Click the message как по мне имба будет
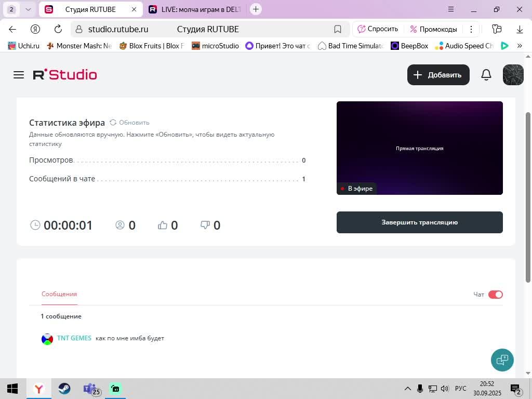The image size is (532, 399). point(130,338)
